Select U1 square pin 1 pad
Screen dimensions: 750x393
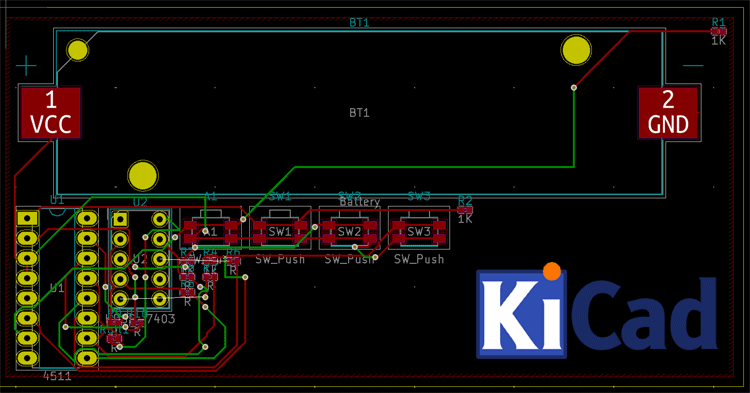[27, 218]
